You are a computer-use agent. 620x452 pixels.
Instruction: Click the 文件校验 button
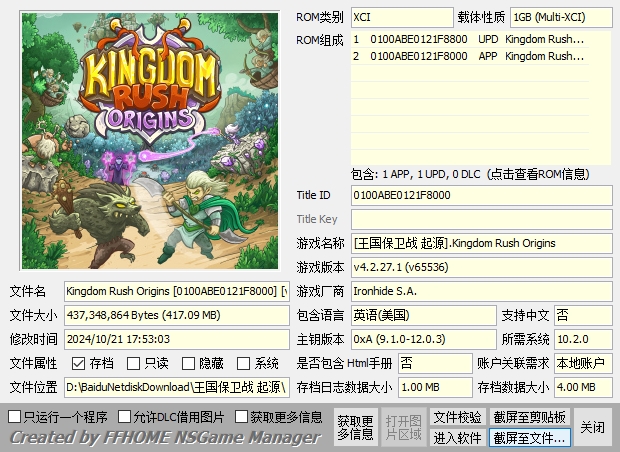[457, 416]
